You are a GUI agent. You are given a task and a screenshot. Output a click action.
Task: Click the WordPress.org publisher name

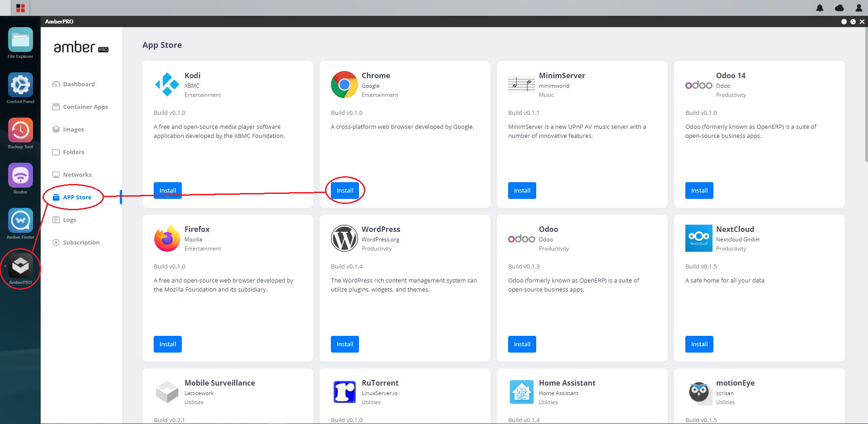tap(380, 240)
